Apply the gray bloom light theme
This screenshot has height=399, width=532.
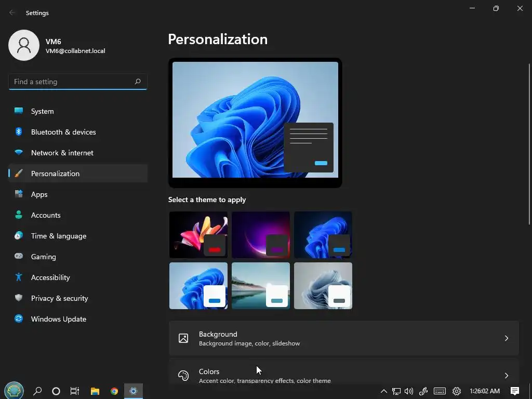[323, 286]
